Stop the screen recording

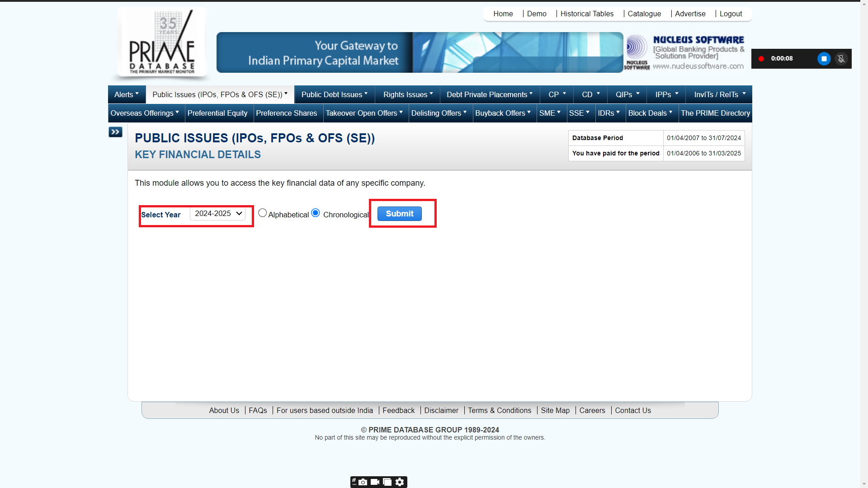824,59
